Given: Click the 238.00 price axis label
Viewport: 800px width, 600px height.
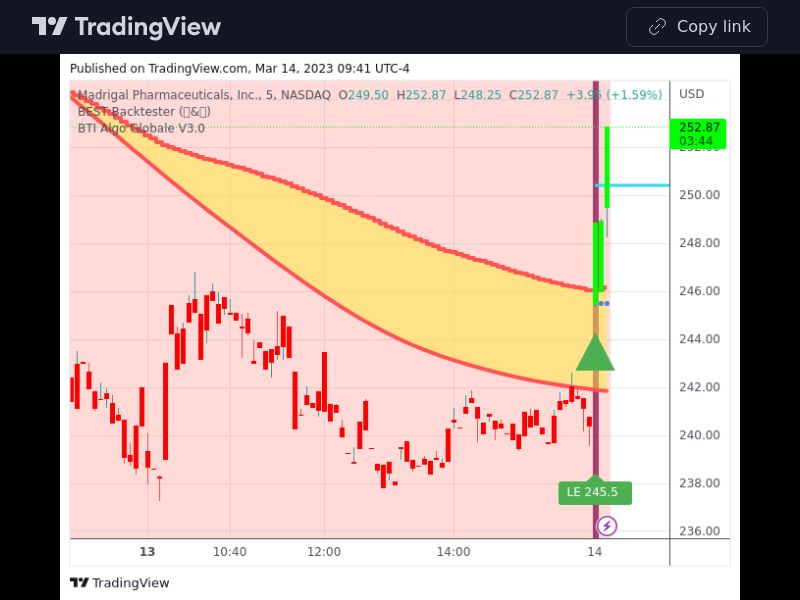Looking at the screenshot, I should (x=699, y=483).
